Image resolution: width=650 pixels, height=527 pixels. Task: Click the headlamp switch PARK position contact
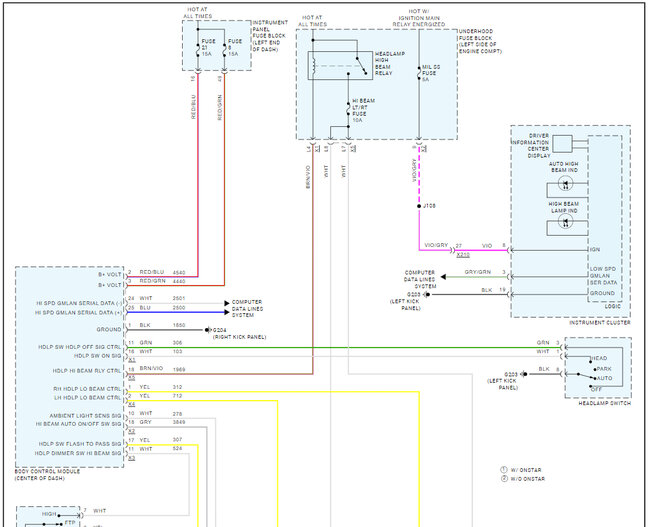point(594,369)
